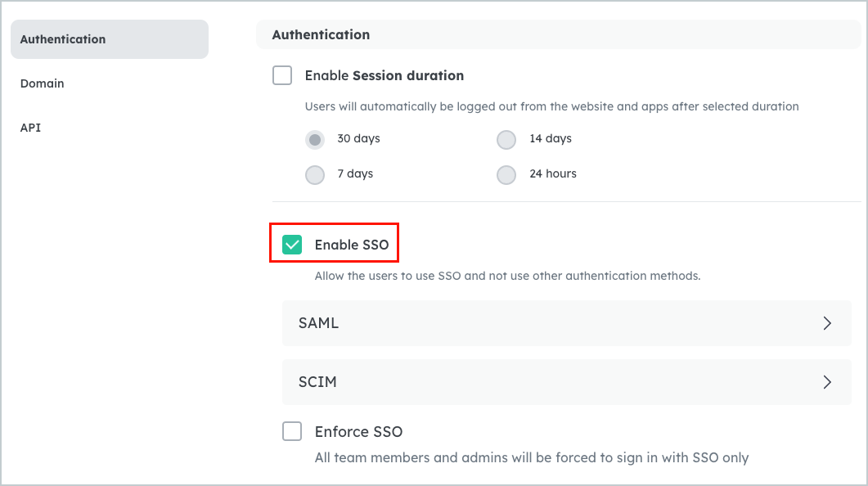Tick the Enable Session duration checkbox
868x486 pixels.
(x=282, y=75)
